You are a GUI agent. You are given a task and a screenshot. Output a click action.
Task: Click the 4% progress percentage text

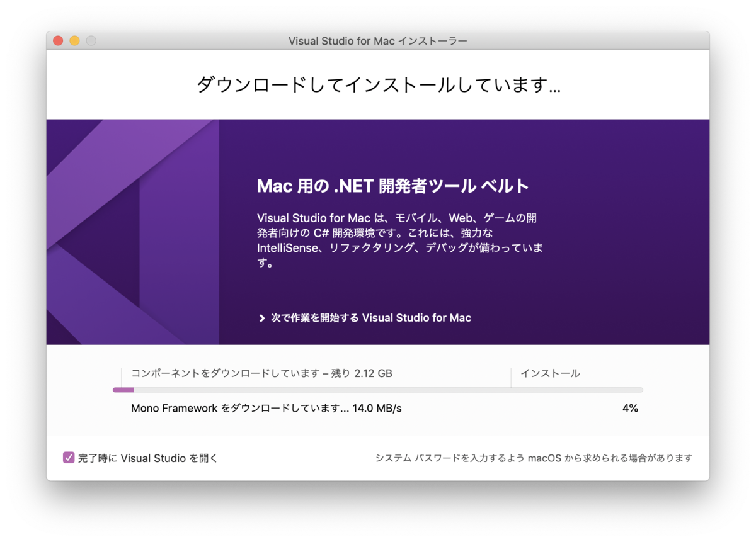click(631, 409)
